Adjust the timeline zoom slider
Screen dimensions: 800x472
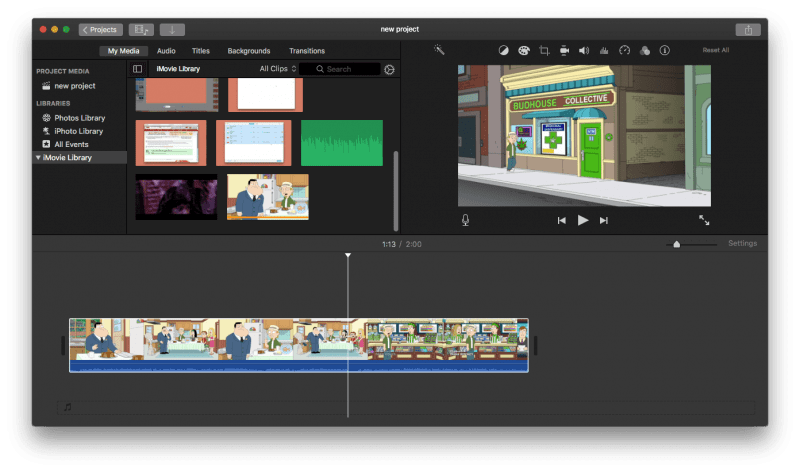[x=677, y=244]
